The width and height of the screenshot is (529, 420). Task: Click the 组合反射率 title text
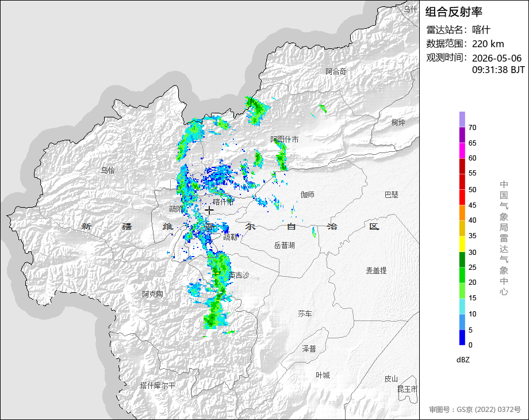pyautogui.click(x=454, y=12)
